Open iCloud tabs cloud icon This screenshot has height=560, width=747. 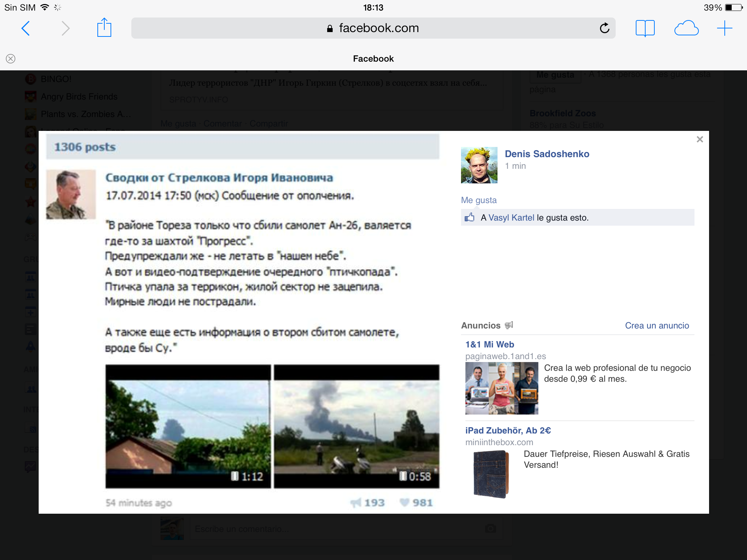point(686,28)
